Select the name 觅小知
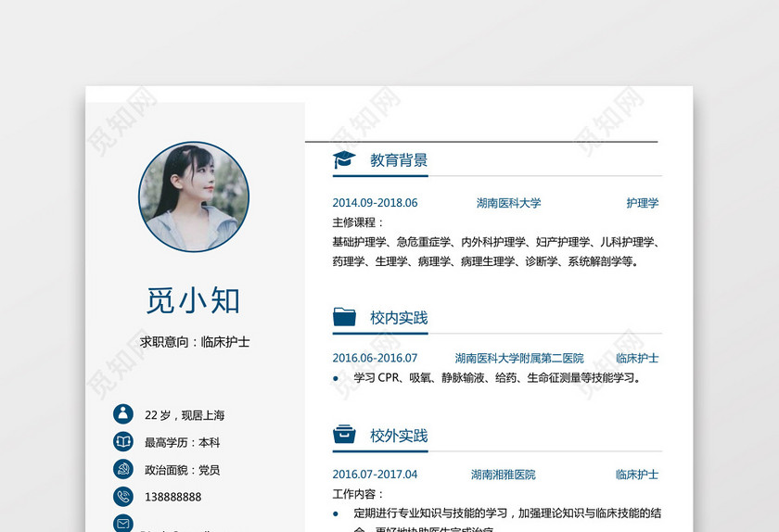Viewport: 779px width, 532px height. click(x=193, y=300)
